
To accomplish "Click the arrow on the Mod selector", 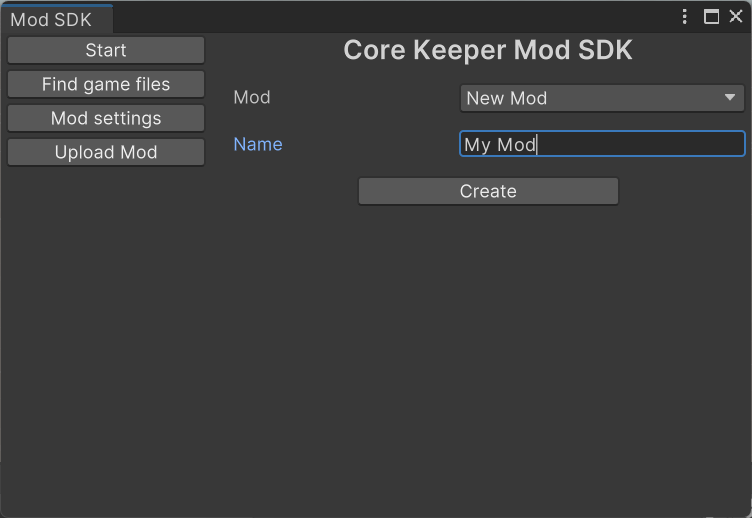I will 730,98.
